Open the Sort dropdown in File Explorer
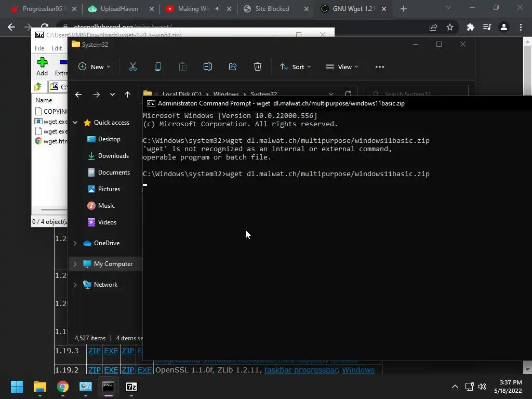Screen dimensions: 532x399 tap(295, 67)
